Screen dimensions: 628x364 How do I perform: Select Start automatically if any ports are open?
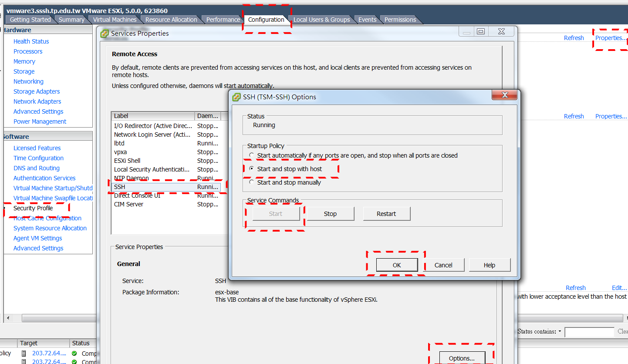click(251, 155)
